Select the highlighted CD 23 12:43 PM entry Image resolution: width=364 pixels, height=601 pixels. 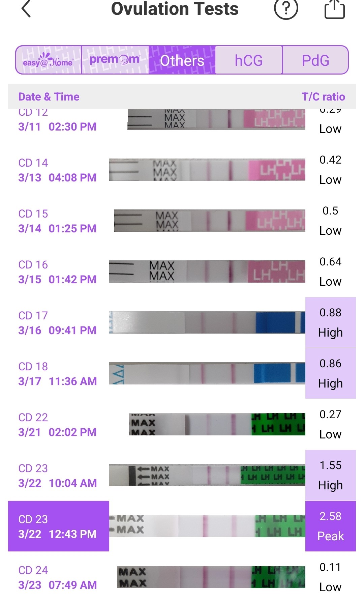coord(59,526)
